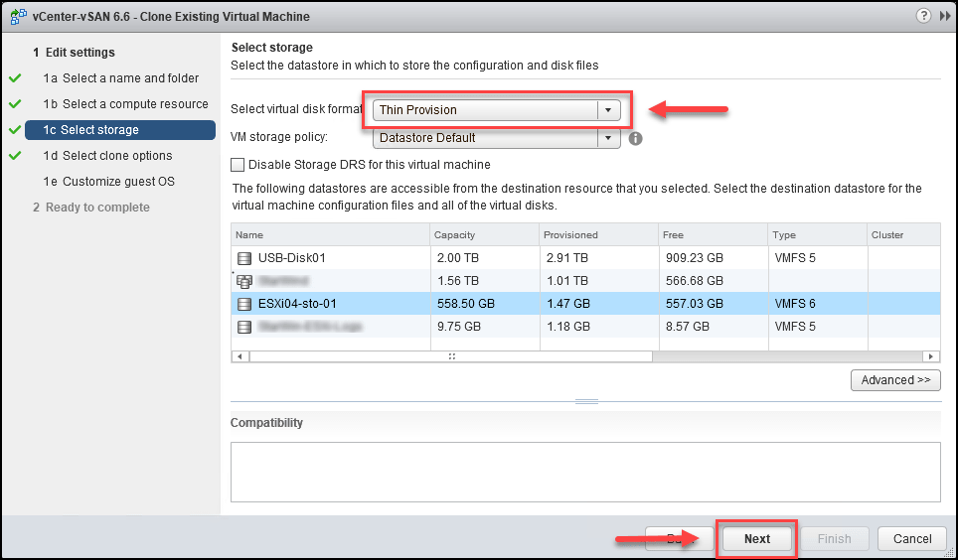This screenshot has height=560, width=958.
Task: Click the Compatibility section label
Action: point(266,423)
